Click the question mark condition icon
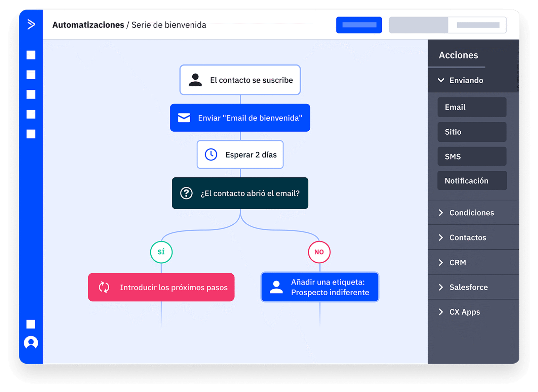This screenshot has height=392, width=538. pyautogui.click(x=186, y=193)
